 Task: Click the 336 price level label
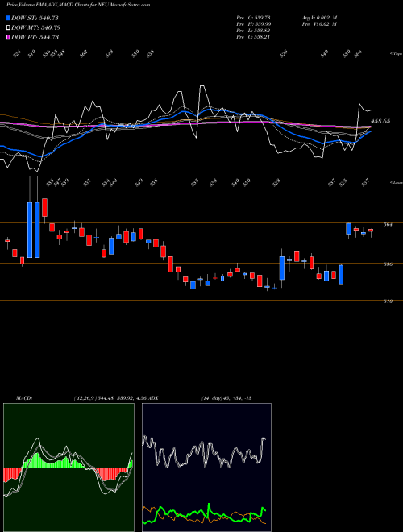[388, 264]
